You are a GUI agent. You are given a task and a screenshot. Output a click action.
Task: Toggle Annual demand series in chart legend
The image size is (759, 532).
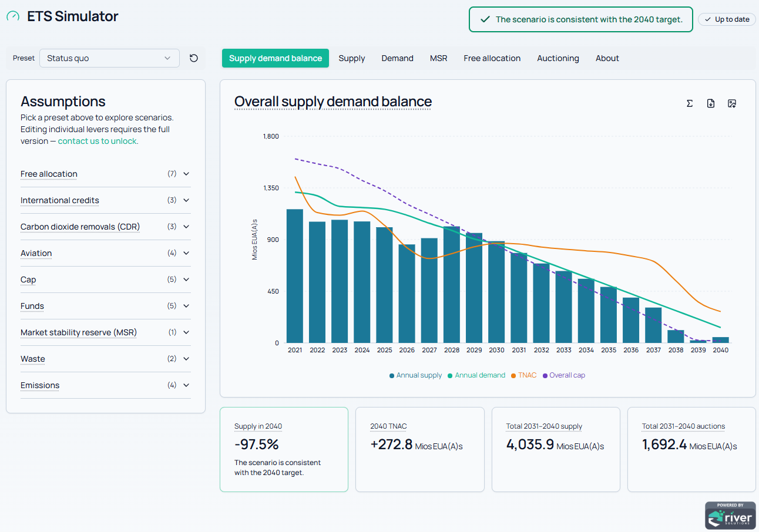[x=476, y=375]
